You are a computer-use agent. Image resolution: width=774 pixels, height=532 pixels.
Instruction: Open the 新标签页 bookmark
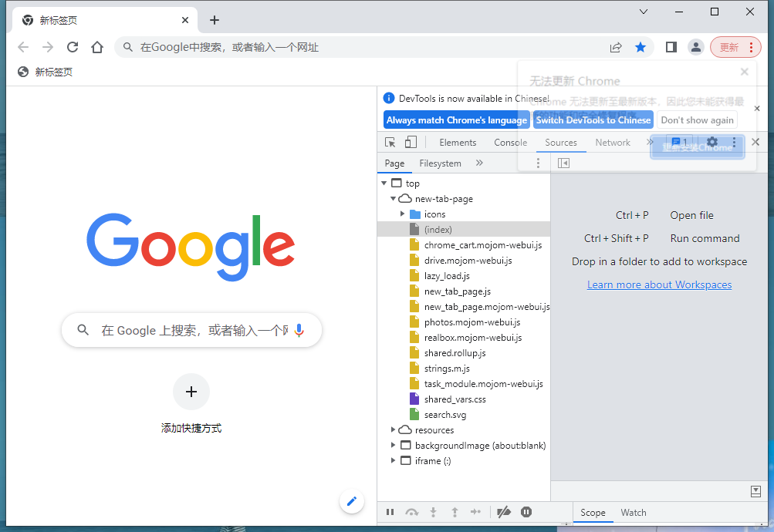[45, 72]
